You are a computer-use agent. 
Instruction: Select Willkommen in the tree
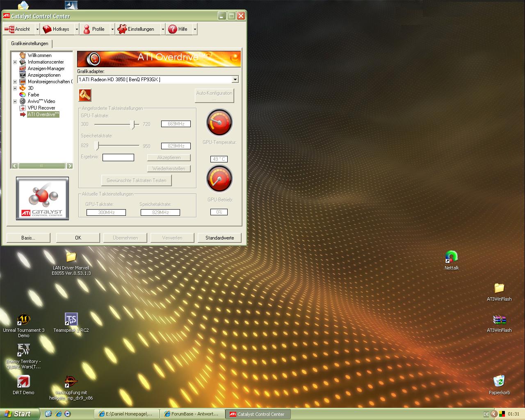click(39, 55)
